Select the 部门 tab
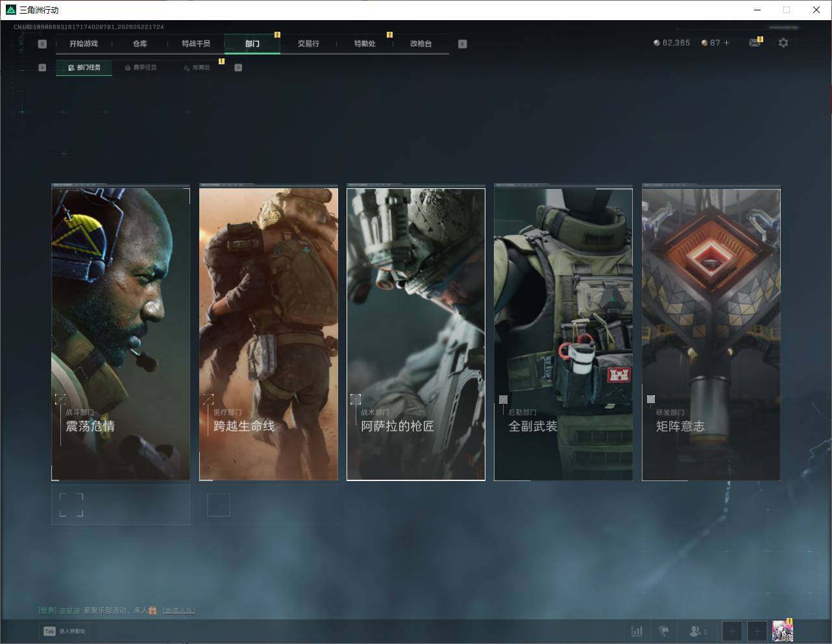 pyautogui.click(x=252, y=43)
